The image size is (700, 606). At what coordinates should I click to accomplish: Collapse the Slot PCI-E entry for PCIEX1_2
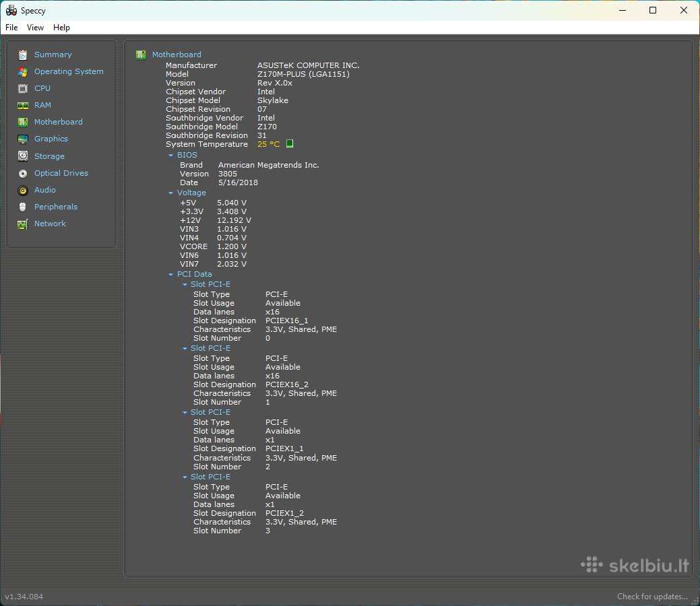pos(185,477)
